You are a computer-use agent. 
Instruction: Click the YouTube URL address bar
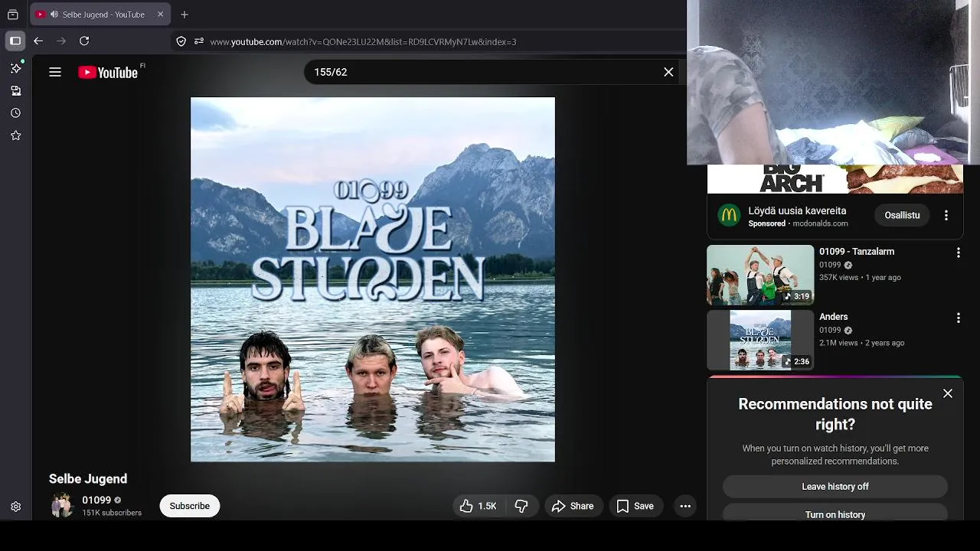click(363, 41)
